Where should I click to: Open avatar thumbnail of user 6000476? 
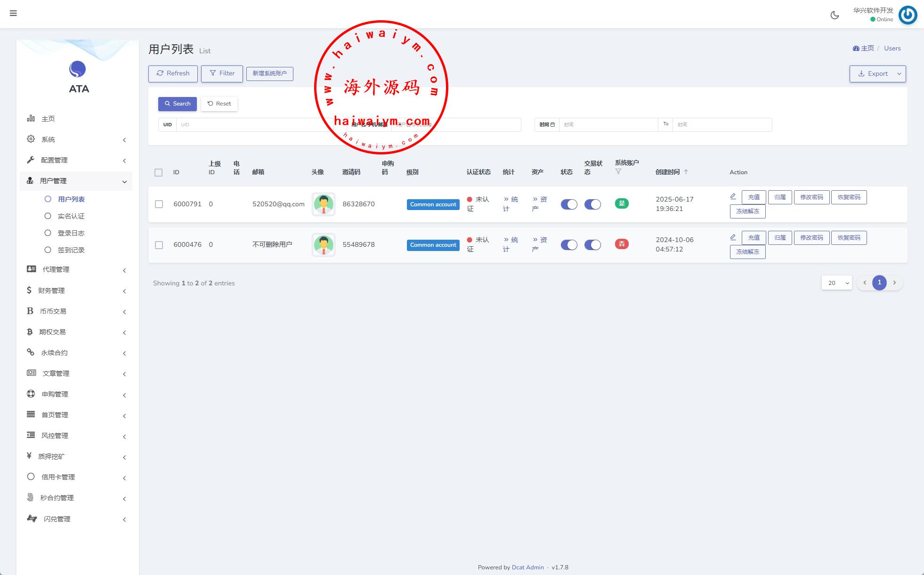(x=324, y=245)
